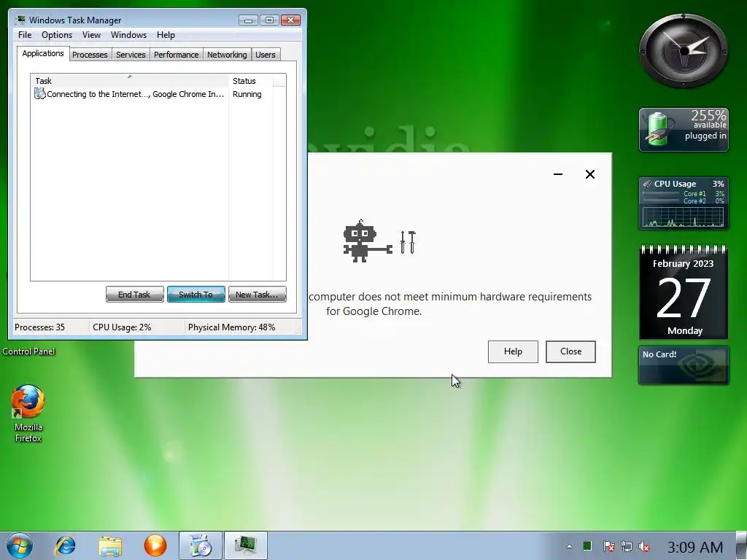Click the analog clock gadget
Image resolution: width=747 pixels, height=560 pixels.
[684, 51]
